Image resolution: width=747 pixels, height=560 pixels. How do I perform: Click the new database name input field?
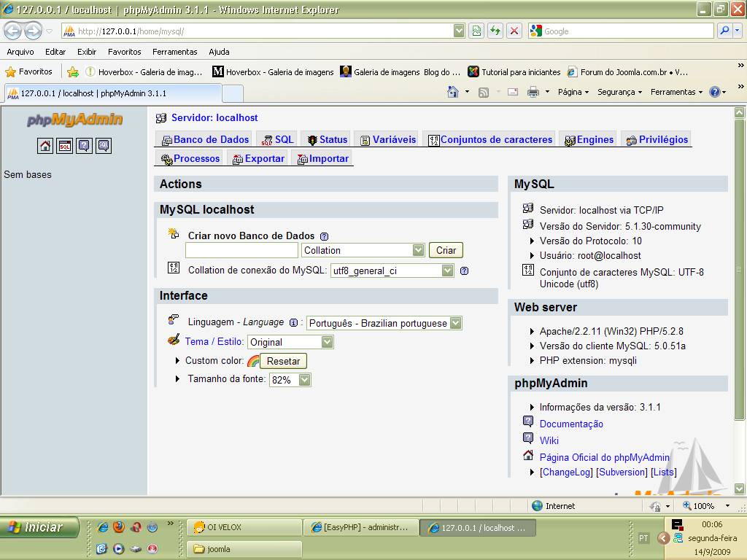click(241, 250)
